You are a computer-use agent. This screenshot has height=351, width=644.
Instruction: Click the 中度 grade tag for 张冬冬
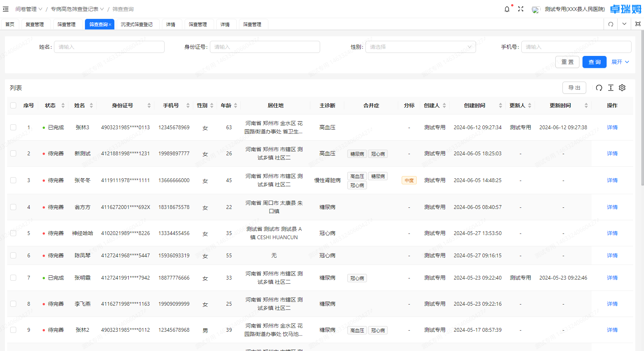click(409, 181)
